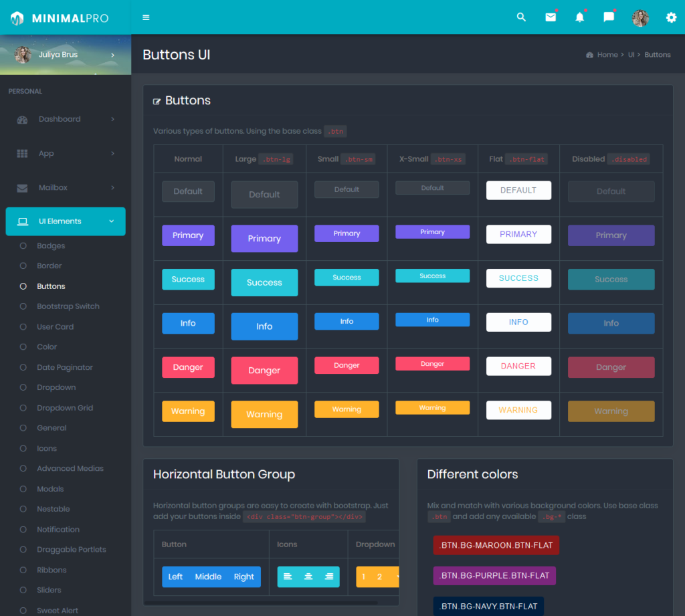Open the settings gear icon
The height and width of the screenshot is (616, 685).
click(x=671, y=17)
